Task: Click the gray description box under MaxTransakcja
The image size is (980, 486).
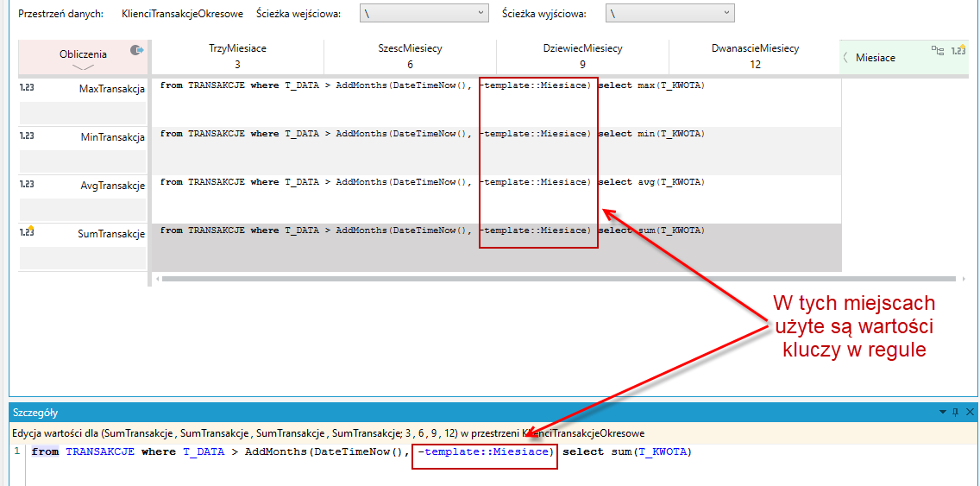Action: tap(83, 113)
